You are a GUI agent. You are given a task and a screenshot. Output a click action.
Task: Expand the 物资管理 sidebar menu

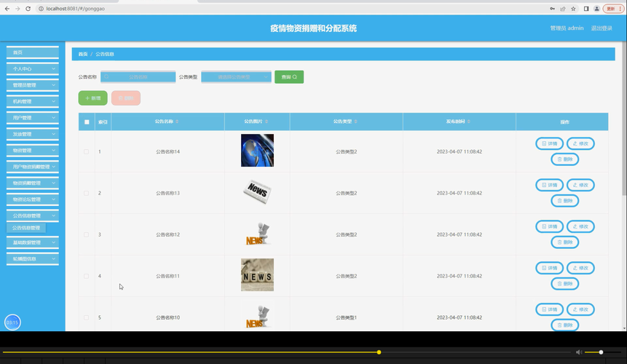33,151
